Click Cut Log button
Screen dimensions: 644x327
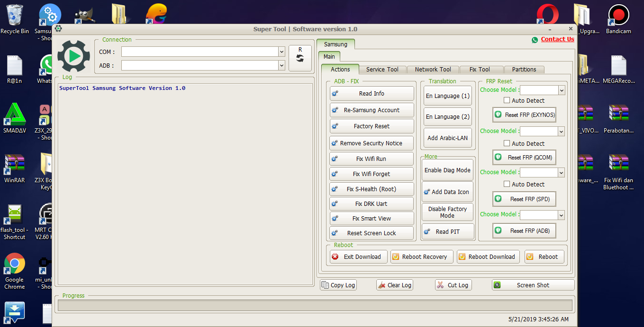[x=453, y=285]
